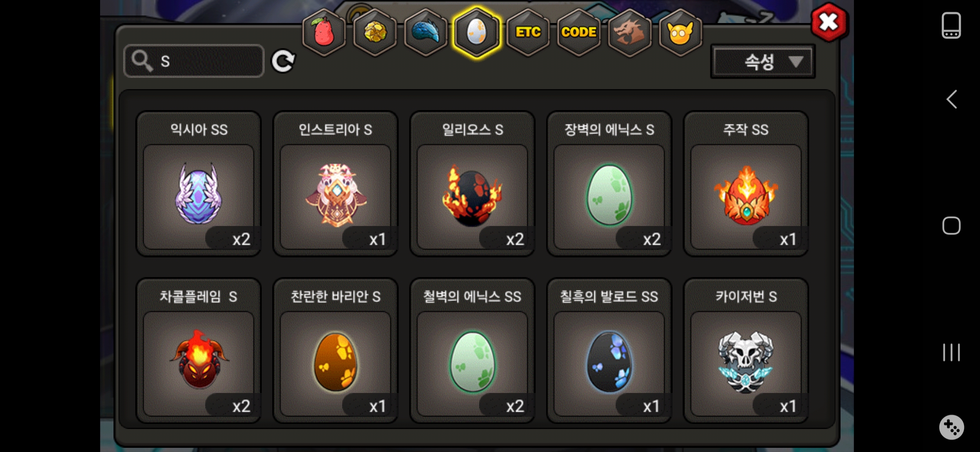The width and height of the screenshot is (980, 452).
Task: Open the ETC items tab
Action: point(528,32)
